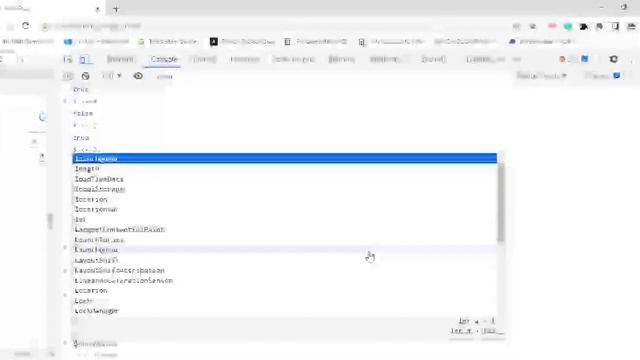Screen dimensions: 640x360
Task: Click the 'false' console output line
Action: [x=83, y=113]
